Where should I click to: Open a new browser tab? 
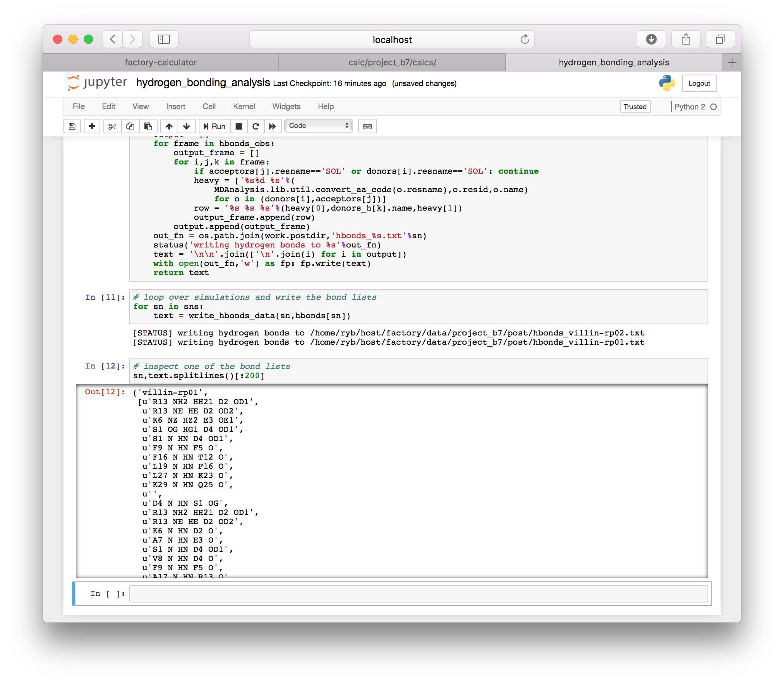coord(732,62)
